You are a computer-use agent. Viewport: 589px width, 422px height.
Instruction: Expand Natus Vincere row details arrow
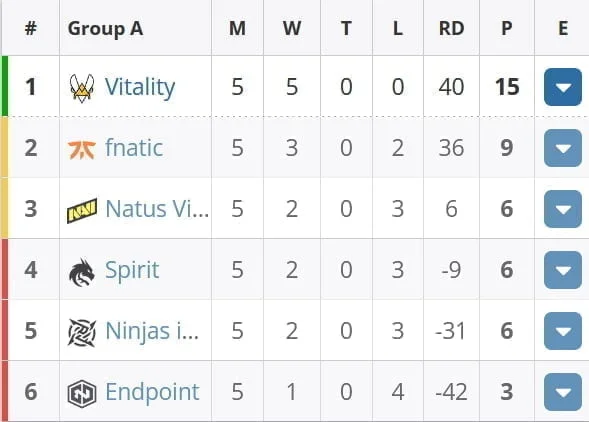pyautogui.click(x=563, y=209)
